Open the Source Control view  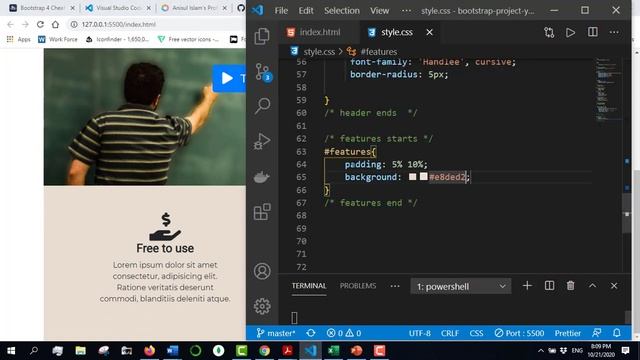[x=262, y=72]
